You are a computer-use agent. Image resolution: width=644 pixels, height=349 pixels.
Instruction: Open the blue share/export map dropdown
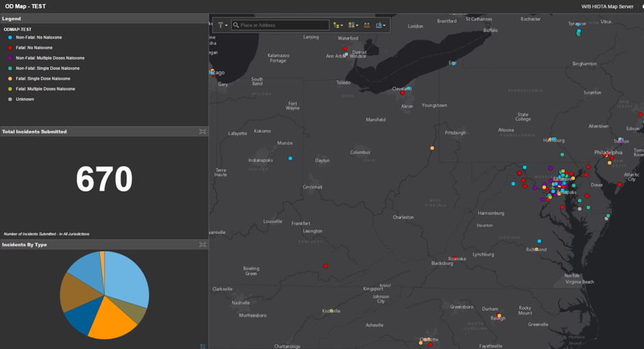pyautogui.click(x=380, y=25)
